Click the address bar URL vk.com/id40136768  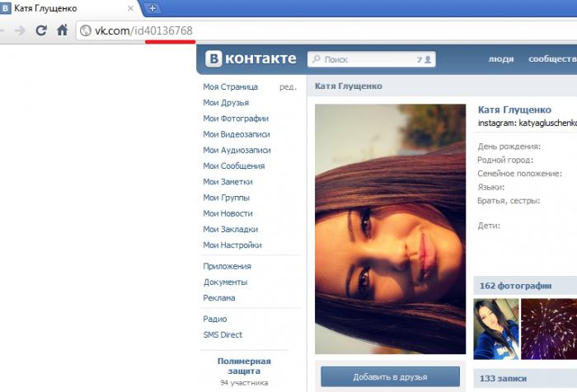point(143,30)
